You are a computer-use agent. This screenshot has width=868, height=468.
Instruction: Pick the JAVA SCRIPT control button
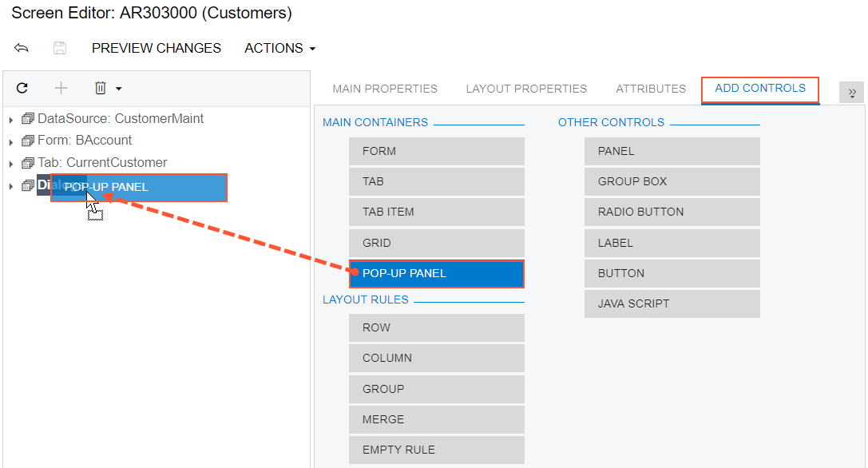[672, 303]
